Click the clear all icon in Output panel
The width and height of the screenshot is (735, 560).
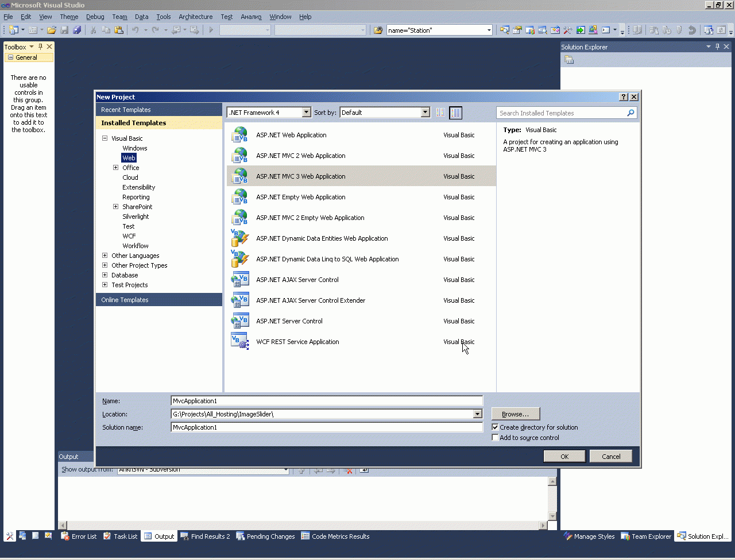348,470
